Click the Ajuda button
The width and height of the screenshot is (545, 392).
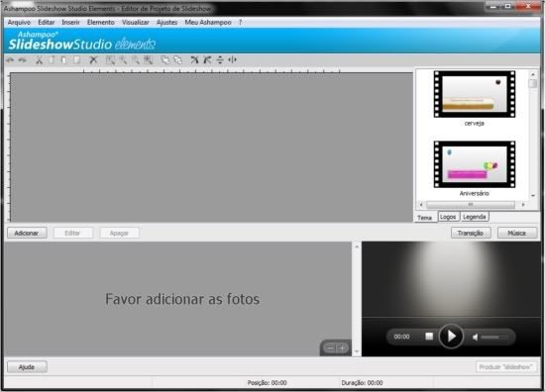pyautogui.click(x=27, y=367)
